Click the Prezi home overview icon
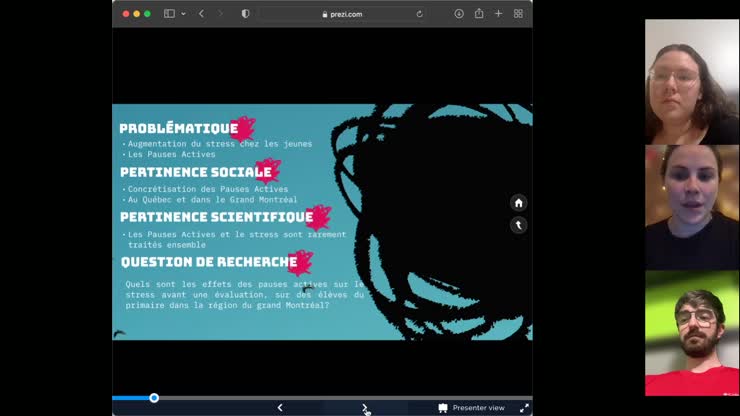The width and height of the screenshot is (740, 416). (518, 203)
